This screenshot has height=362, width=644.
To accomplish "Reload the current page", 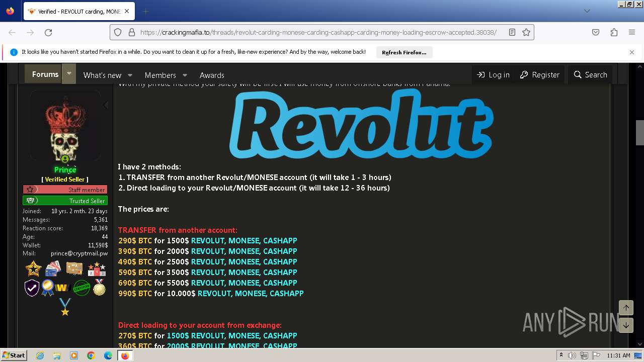I will click(x=48, y=32).
